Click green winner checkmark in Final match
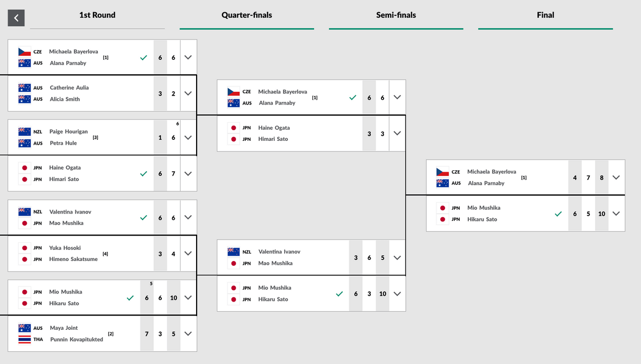 coord(558,213)
